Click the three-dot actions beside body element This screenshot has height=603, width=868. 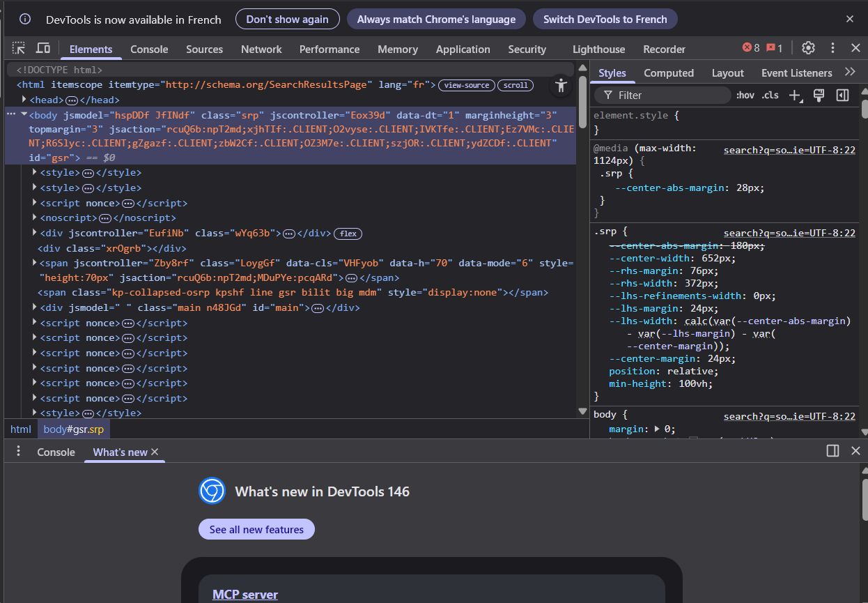(x=11, y=114)
